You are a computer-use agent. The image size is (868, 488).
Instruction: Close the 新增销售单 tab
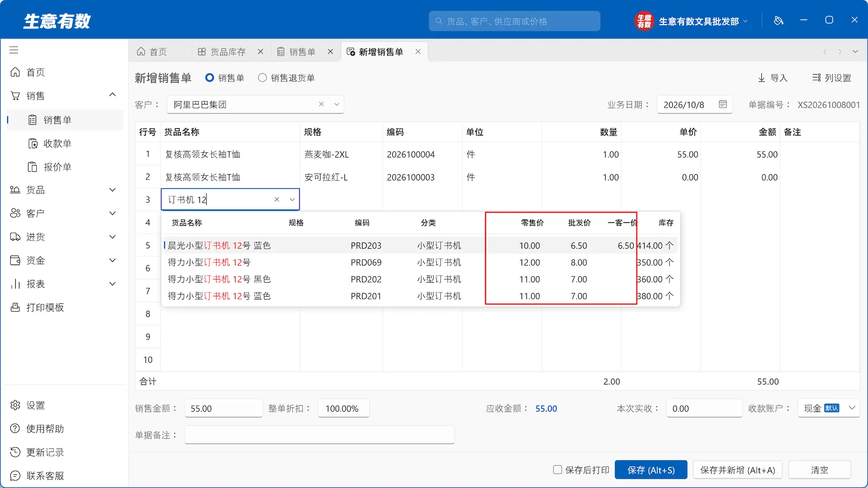(x=418, y=52)
